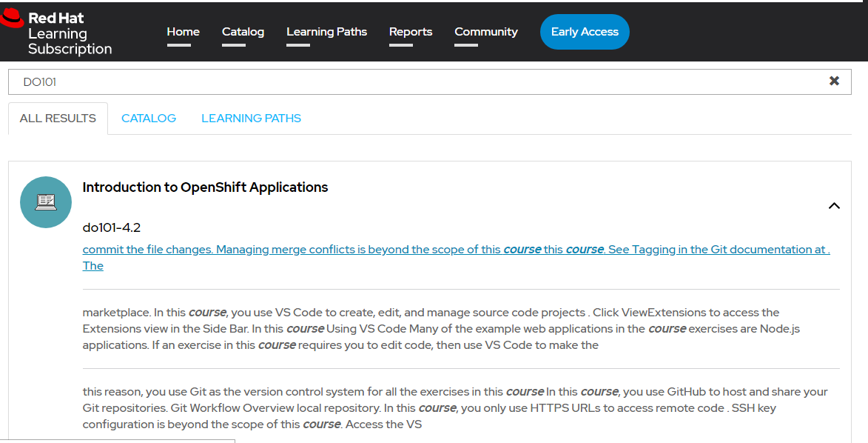The width and height of the screenshot is (868, 443).
Task: Open the Catalog item in the top navigation
Action: [x=243, y=32]
